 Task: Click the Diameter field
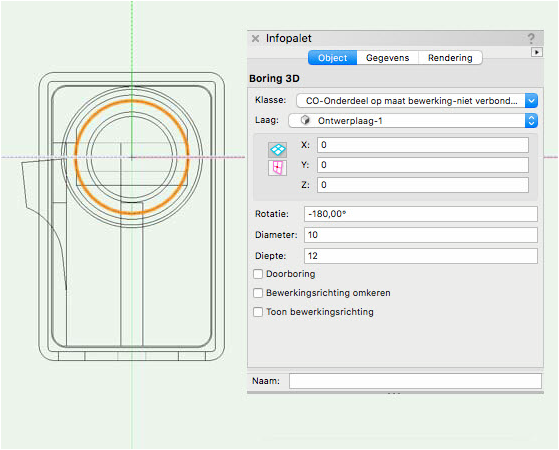click(421, 235)
